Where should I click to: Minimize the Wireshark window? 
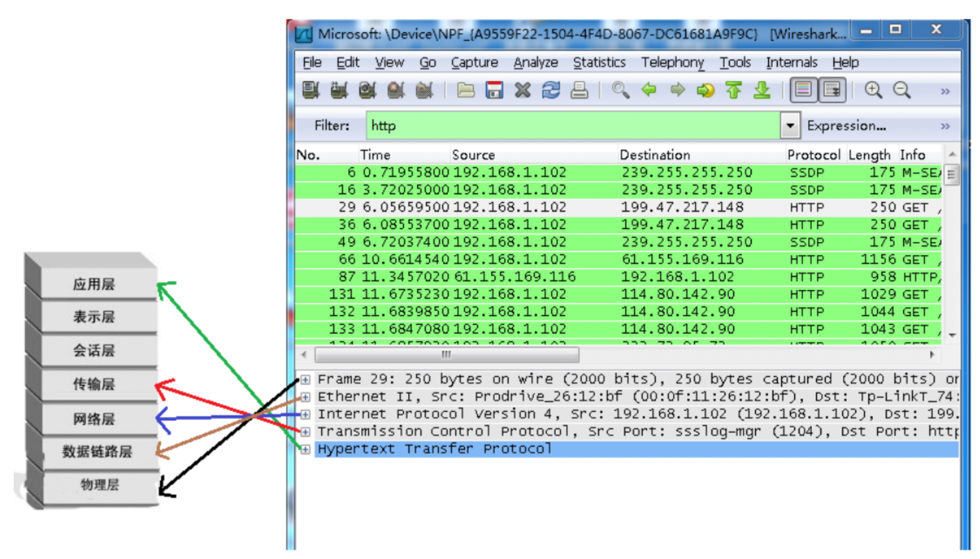[x=866, y=30]
